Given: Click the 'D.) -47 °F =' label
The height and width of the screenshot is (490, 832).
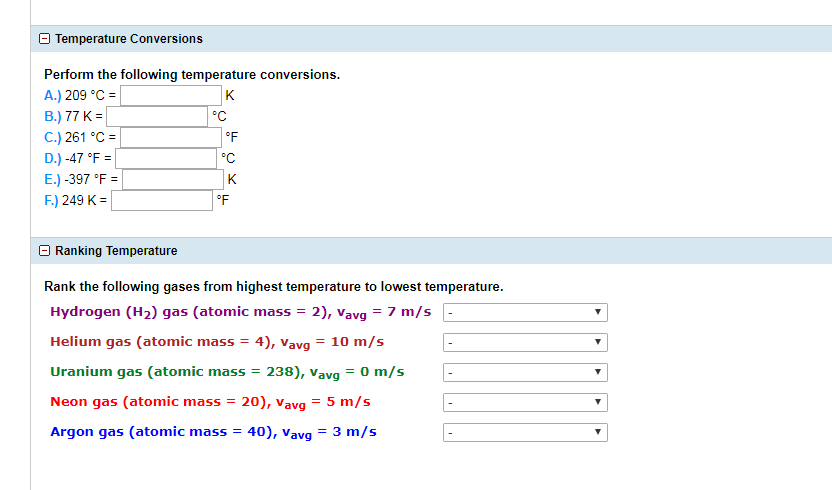Looking at the screenshot, I should pyautogui.click(x=77, y=158).
